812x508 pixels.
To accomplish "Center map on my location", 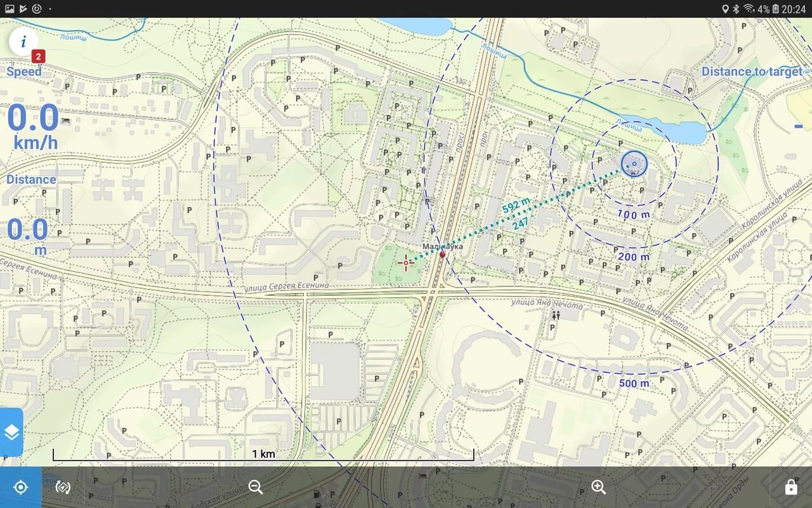I will [21, 487].
